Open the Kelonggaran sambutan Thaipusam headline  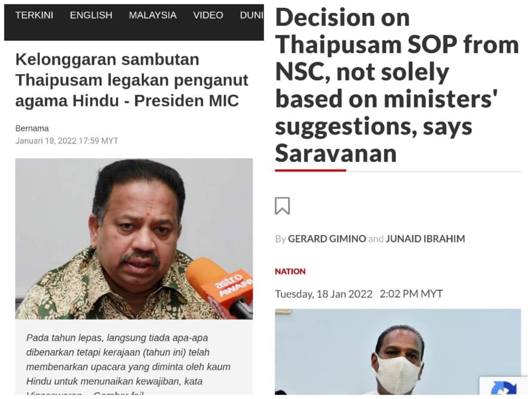(x=132, y=80)
